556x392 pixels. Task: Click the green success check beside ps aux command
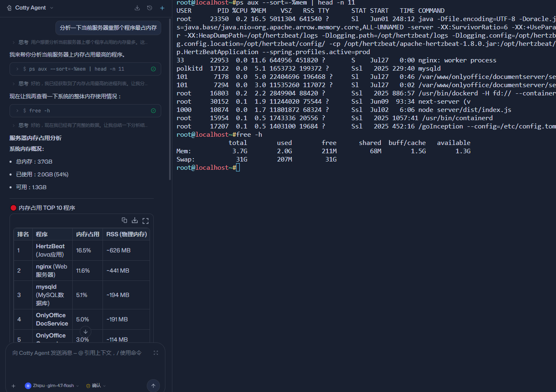(x=153, y=69)
